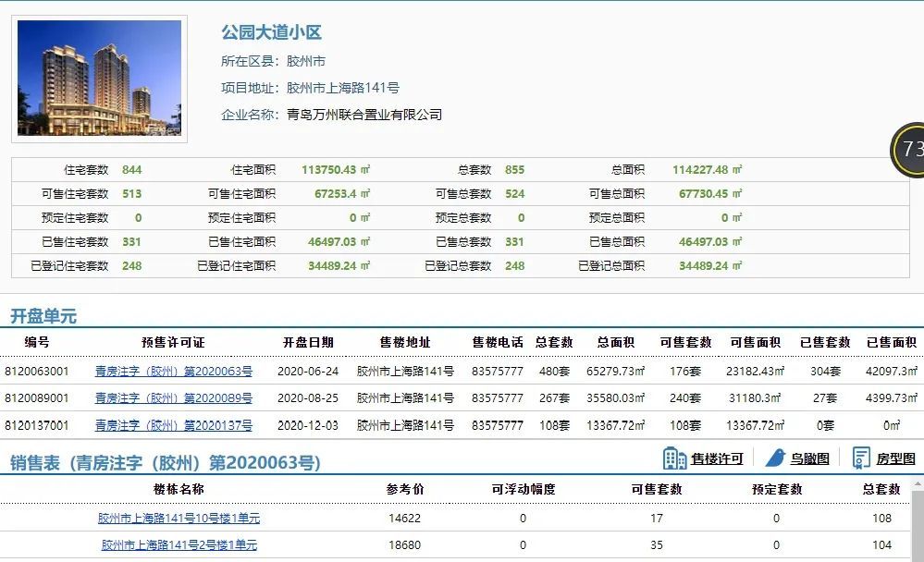Screen dimensions: 924x562
Task: Click the company name 青岛万州联合置业有限公司
Action: [364, 115]
